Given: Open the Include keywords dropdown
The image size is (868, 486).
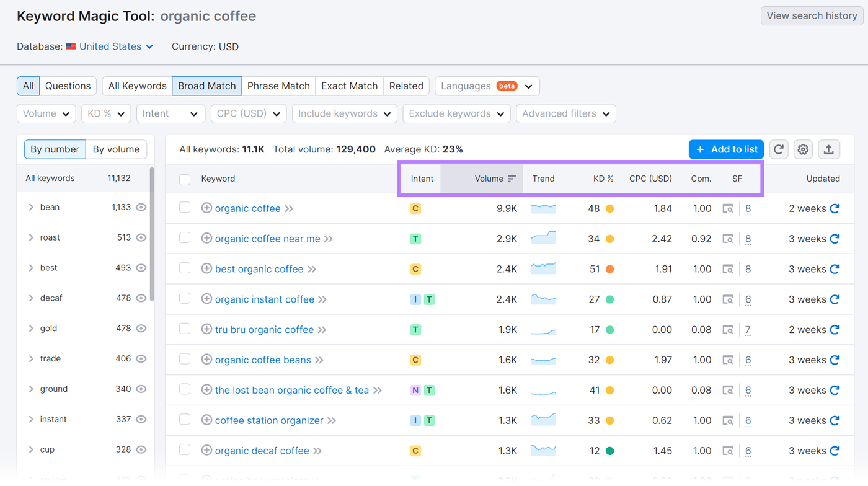Looking at the screenshot, I should click(x=344, y=113).
